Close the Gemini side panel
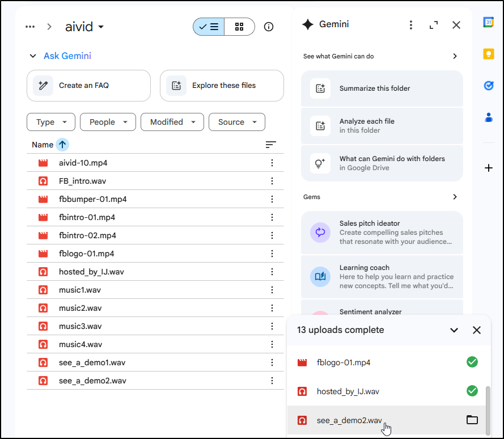Viewport: 504px width, 439px height. (456, 25)
